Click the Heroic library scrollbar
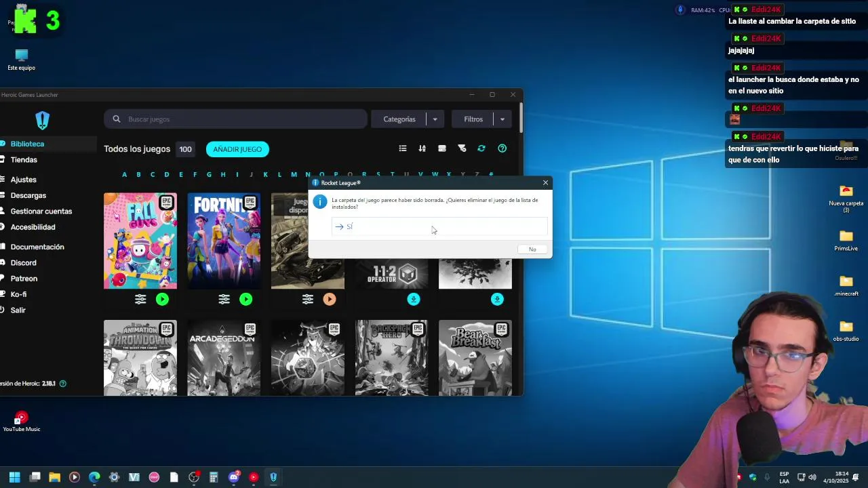The height and width of the screenshot is (488, 868). pyautogui.click(x=521, y=118)
